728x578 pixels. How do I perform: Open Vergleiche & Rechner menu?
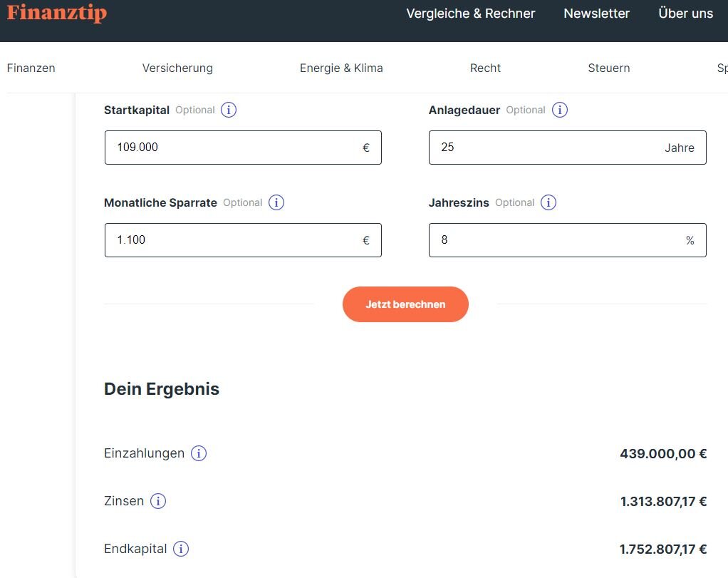pyautogui.click(x=470, y=14)
